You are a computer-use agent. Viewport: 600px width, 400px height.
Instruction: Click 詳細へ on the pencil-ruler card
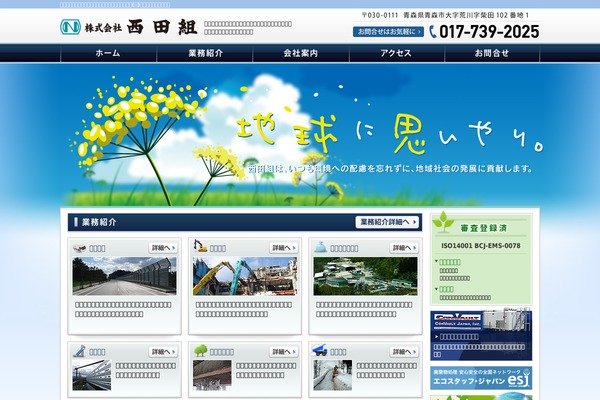[x=163, y=351]
